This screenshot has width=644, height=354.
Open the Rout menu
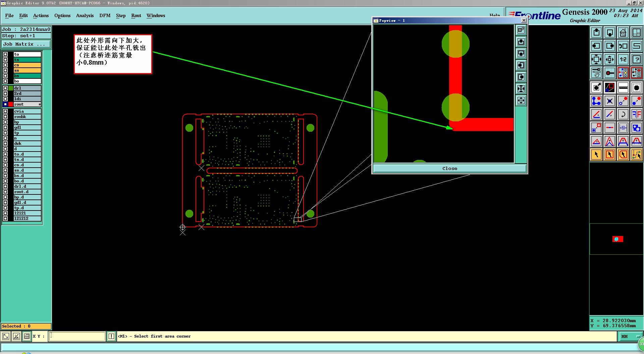click(136, 15)
